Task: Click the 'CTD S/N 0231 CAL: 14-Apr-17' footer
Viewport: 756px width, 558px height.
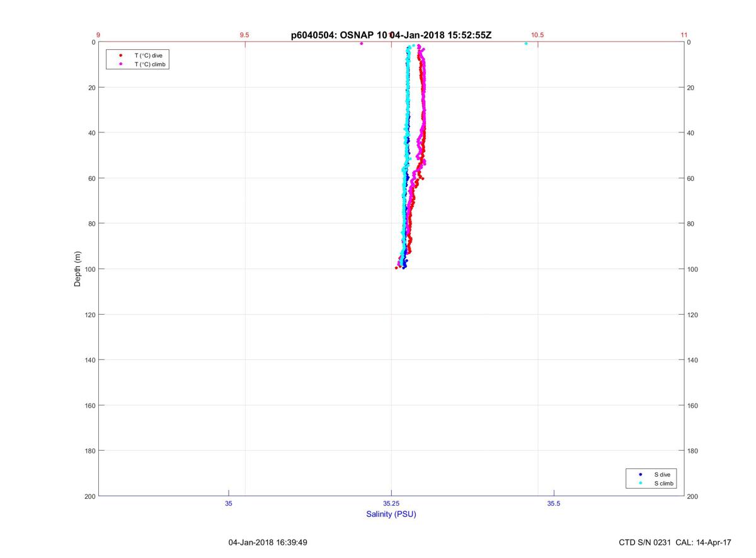Action: pyautogui.click(x=675, y=542)
